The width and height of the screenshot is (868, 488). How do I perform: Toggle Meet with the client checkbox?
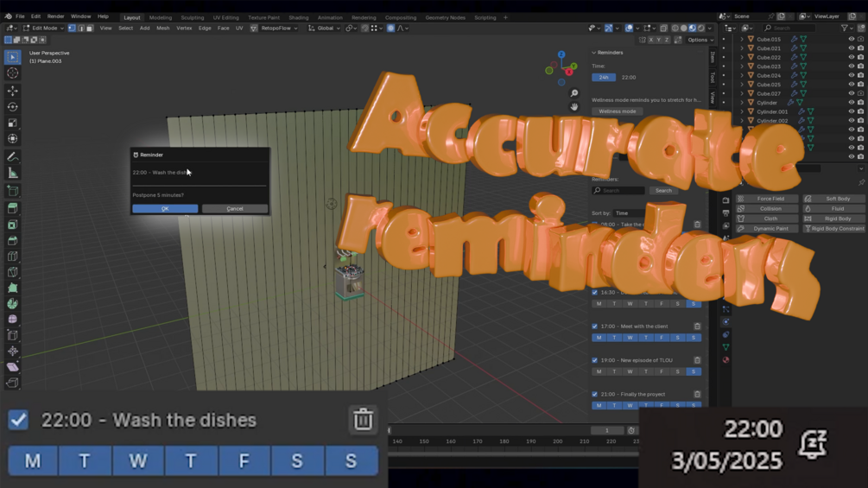594,326
